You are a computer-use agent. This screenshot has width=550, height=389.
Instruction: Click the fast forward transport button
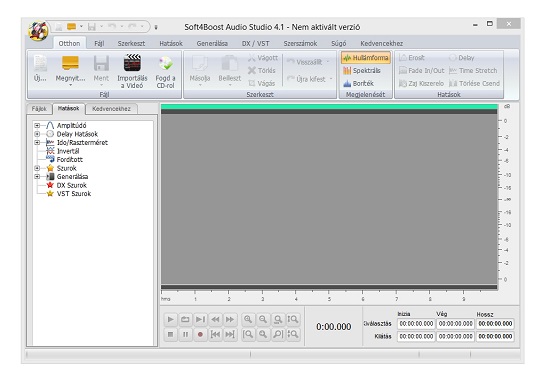click(x=230, y=319)
